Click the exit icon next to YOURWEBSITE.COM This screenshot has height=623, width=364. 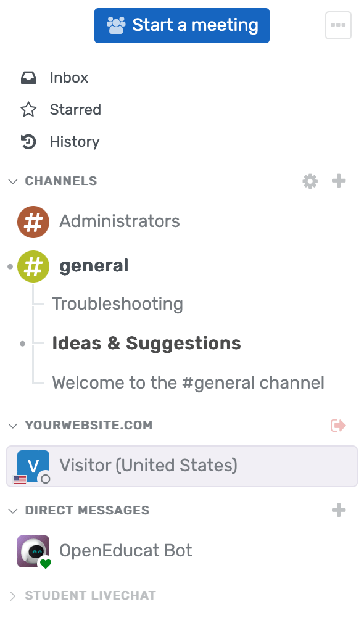coord(338,425)
